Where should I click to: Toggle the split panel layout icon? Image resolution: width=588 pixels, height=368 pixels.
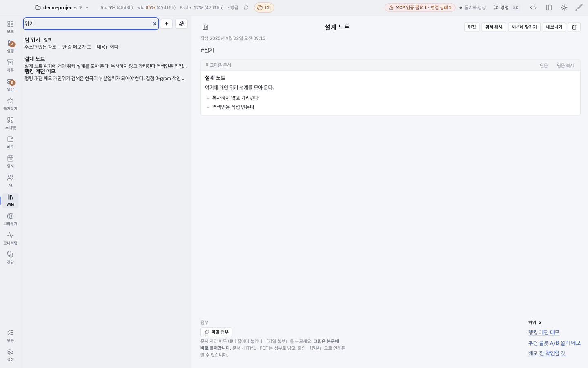coord(549,7)
